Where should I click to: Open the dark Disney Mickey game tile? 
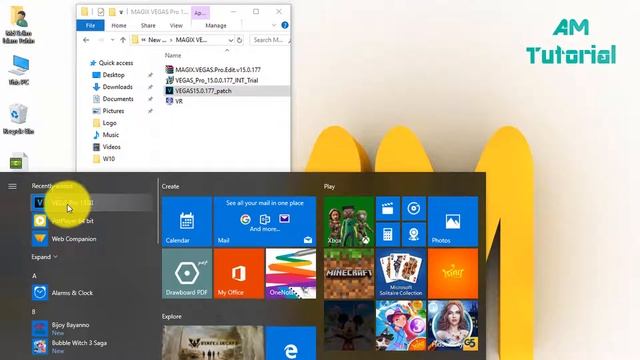pyautogui.click(x=349, y=326)
